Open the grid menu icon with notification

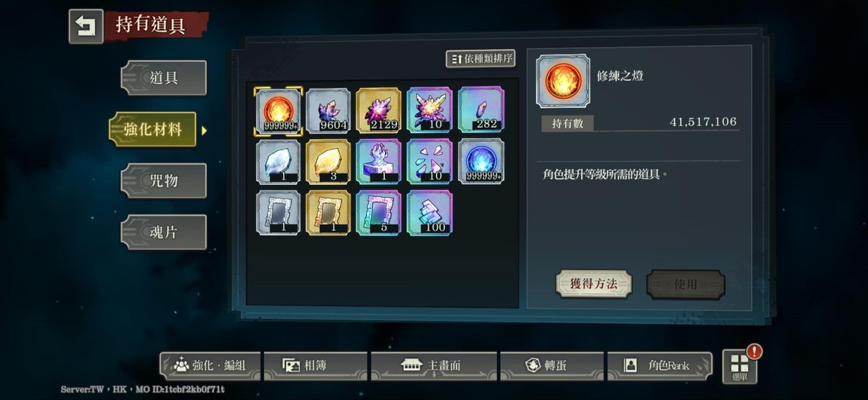[x=740, y=366]
